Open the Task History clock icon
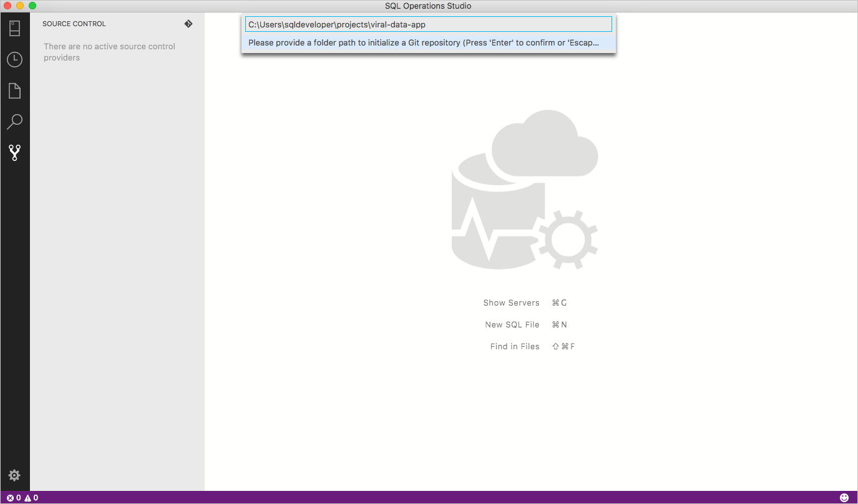The height and width of the screenshot is (504, 858). click(14, 59)
